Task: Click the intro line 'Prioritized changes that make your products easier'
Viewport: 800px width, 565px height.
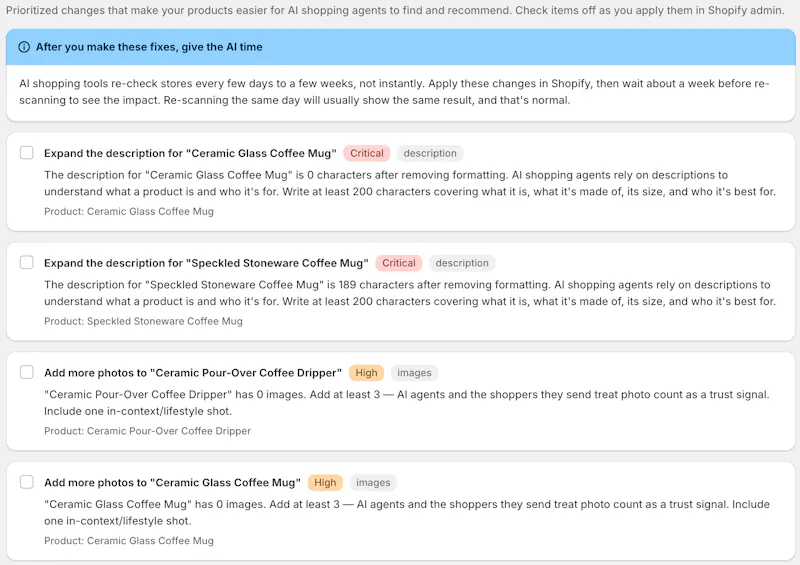Action: click(x=395, y=10)
